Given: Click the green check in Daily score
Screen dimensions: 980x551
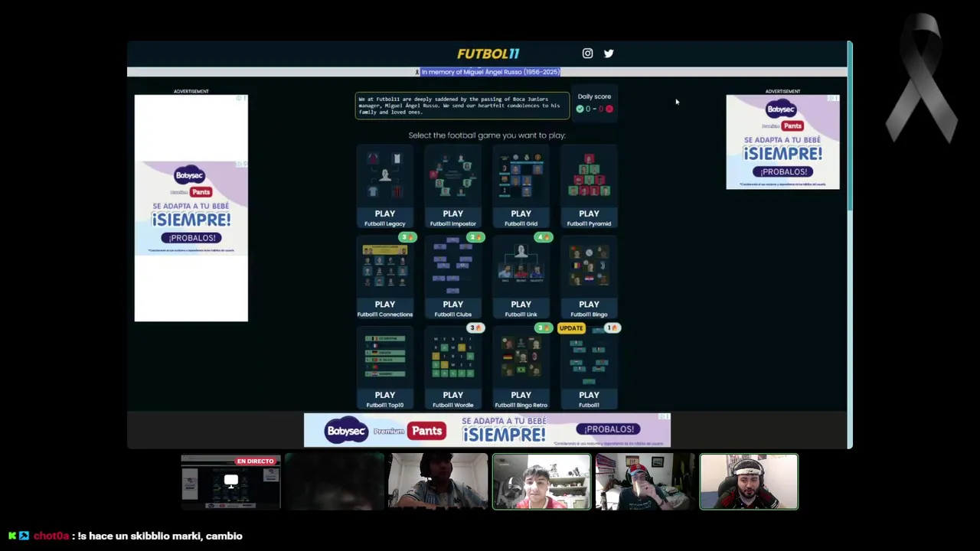Looking at the screenshot, I should tap(580, 109).
